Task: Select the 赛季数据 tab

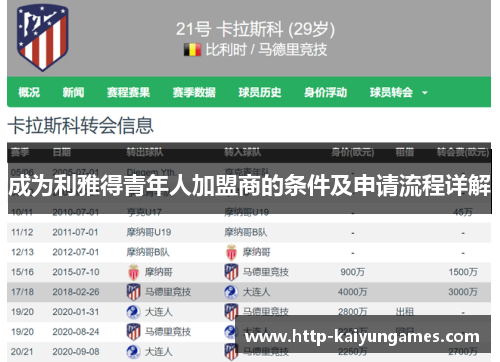Action: click(x=194, y=92)
